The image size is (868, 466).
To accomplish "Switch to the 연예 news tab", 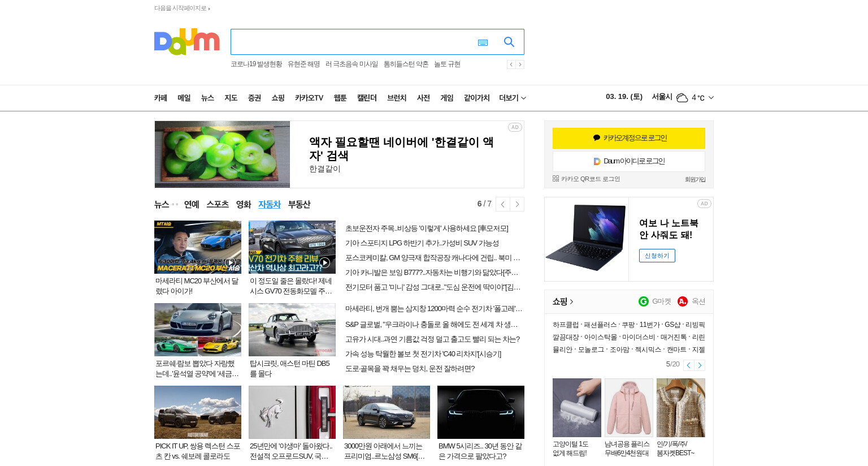I will [192, 204].
